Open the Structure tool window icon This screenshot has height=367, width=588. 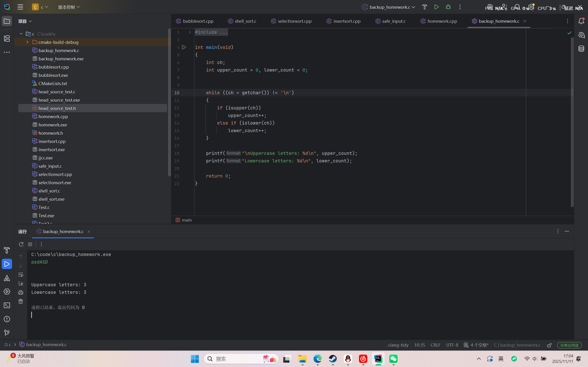(x=7, y=38)
